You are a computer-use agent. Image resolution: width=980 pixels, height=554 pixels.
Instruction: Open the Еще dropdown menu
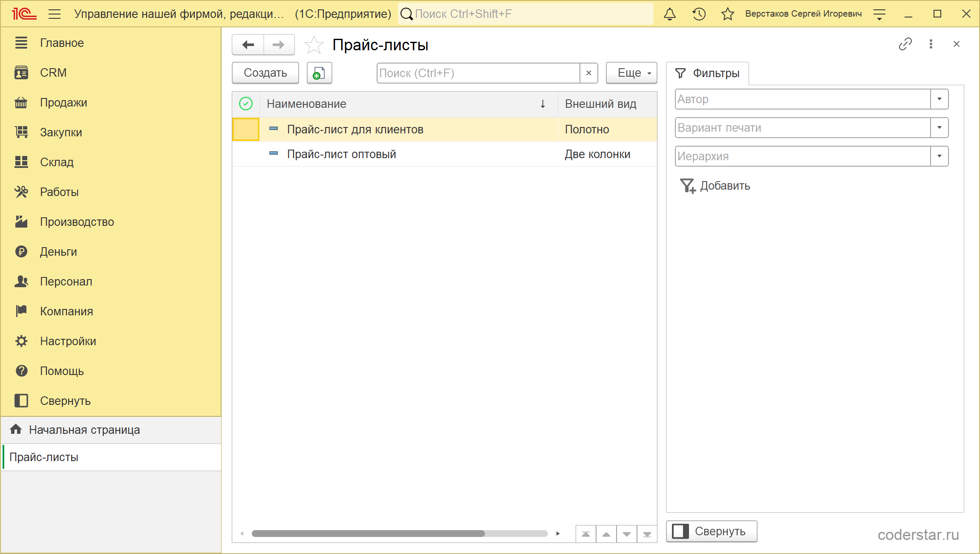tap(631, 73)
